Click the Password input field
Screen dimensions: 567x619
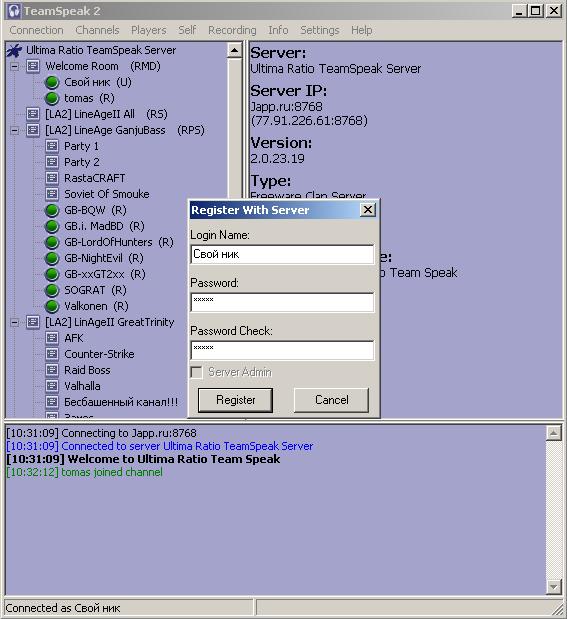tap(282, 302)
